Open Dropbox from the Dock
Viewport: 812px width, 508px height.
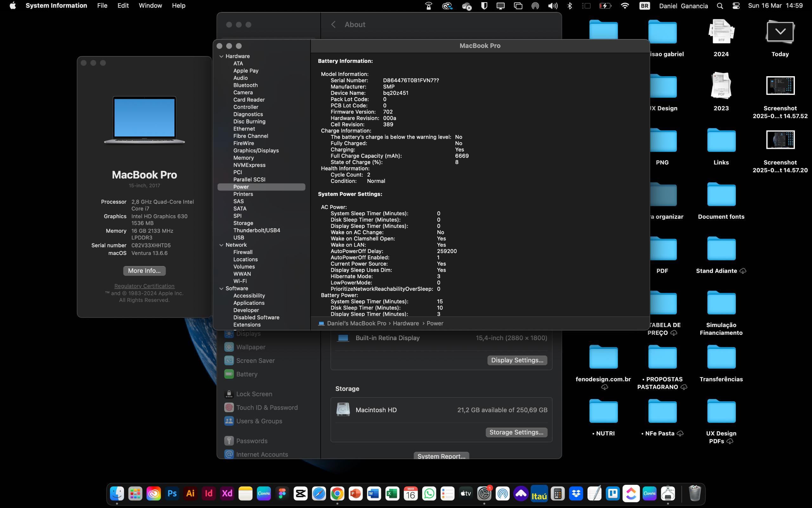(576, 493)
